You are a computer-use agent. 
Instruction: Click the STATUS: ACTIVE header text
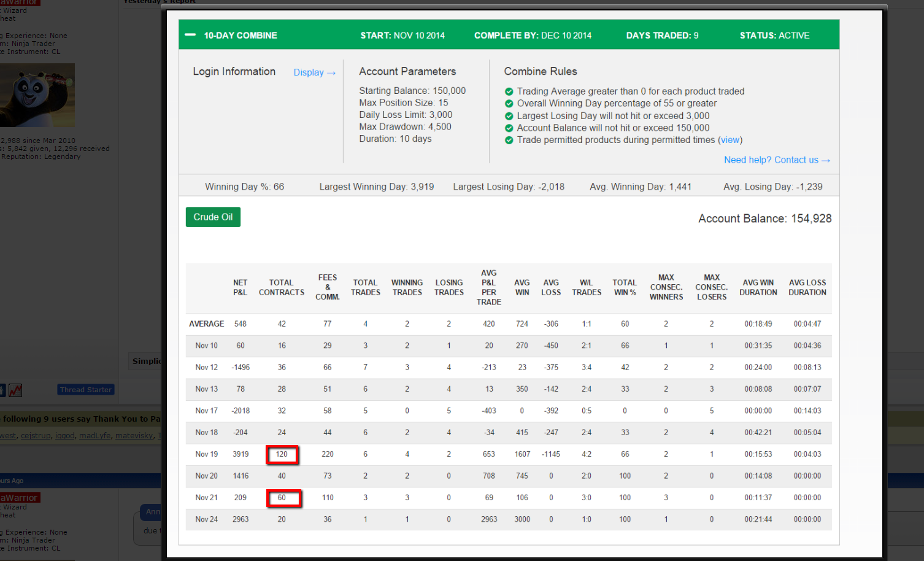pos(775,36)
